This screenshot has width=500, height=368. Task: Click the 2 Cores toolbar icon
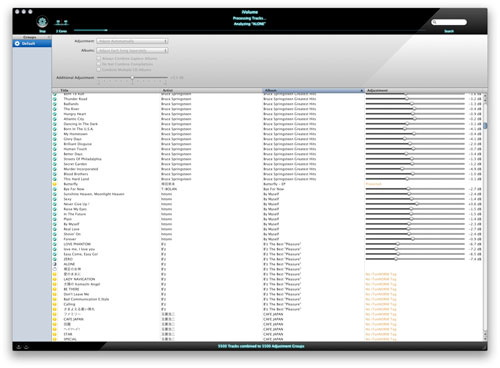click(x=61, y=22)
